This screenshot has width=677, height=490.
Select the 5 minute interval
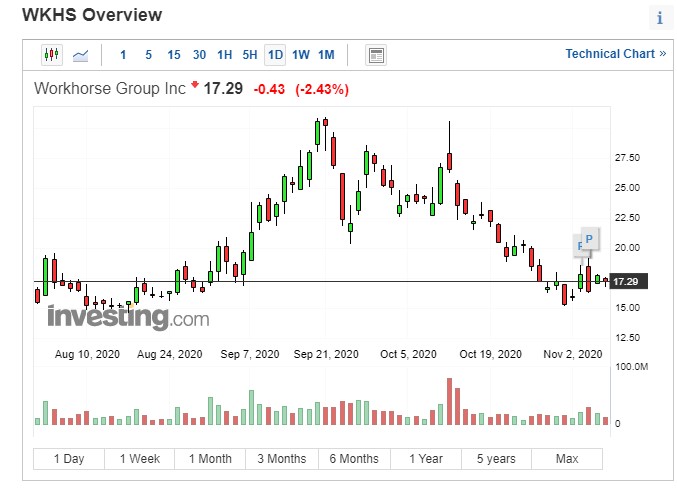point(149,55)
